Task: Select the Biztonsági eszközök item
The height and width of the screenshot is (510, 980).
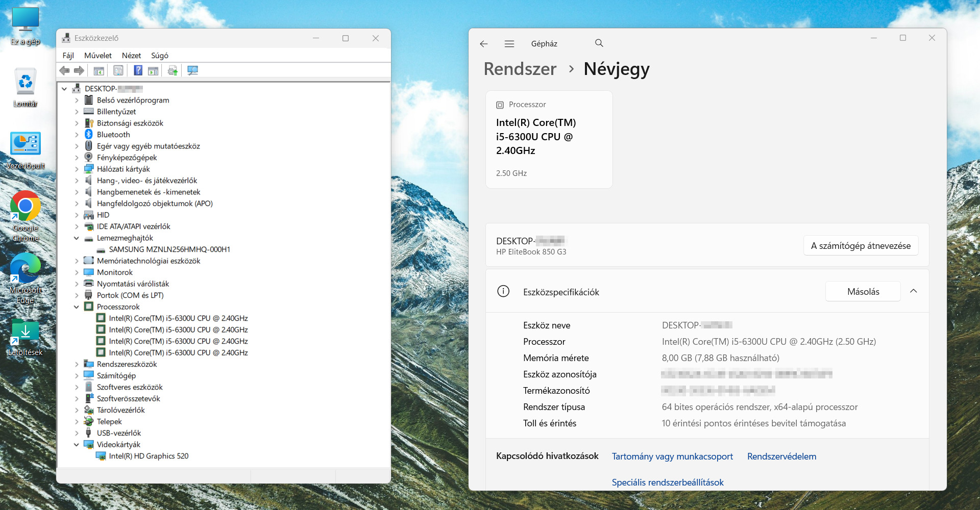Action: (130, 123)
